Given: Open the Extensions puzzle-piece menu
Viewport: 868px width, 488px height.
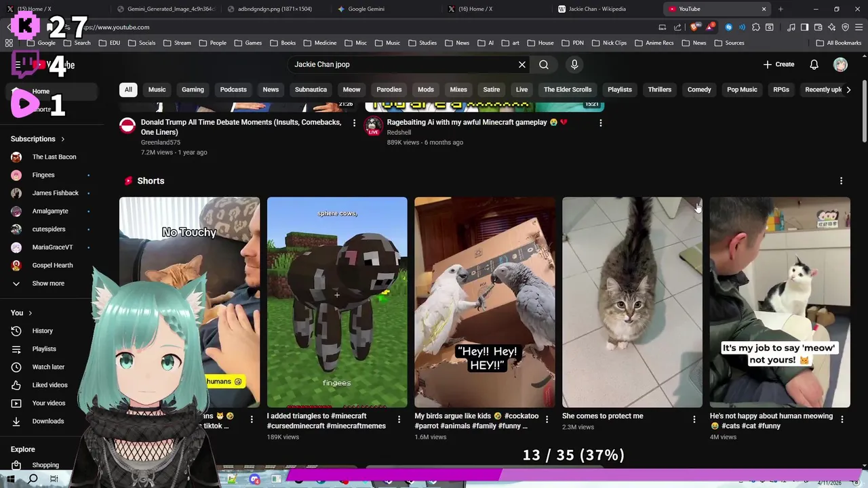Looking at the screenshot, I should click(x=756, y=27).
